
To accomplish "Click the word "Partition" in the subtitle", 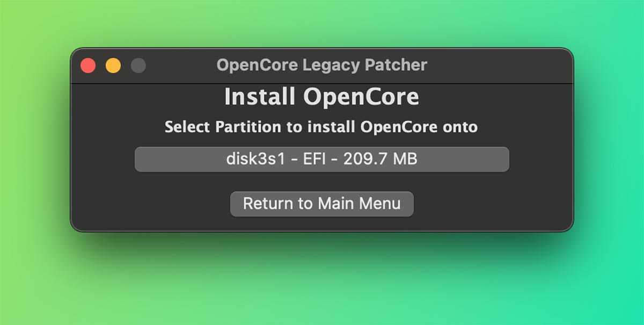I will (x=247, y=127).
